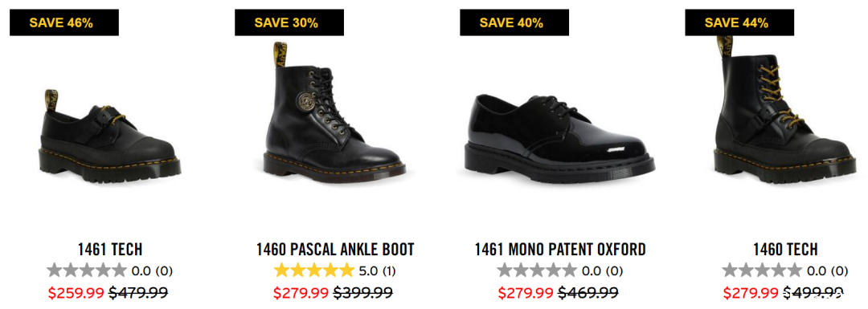Image resolution: width=868 pixels, height=309 pixels.
Task: Open the 1460 Pascal Ankle Boot image
Action: 335,110
